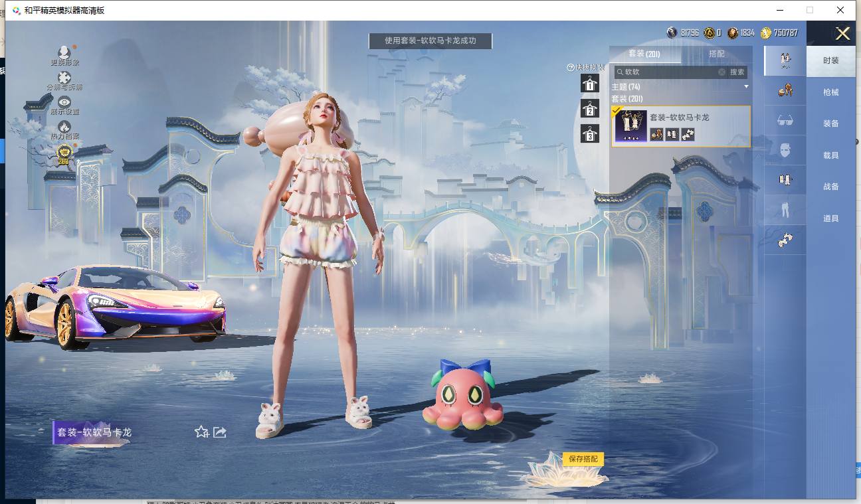Select the 套装-软软马卡龙 outfit thumbnail
The image size is (861, 504).
click(x=630, y=126)
